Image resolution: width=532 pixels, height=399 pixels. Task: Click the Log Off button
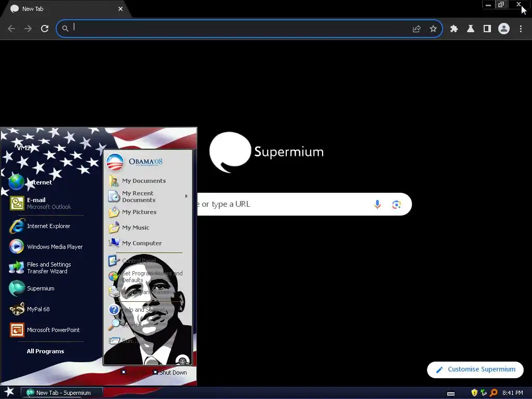point(135,373)
